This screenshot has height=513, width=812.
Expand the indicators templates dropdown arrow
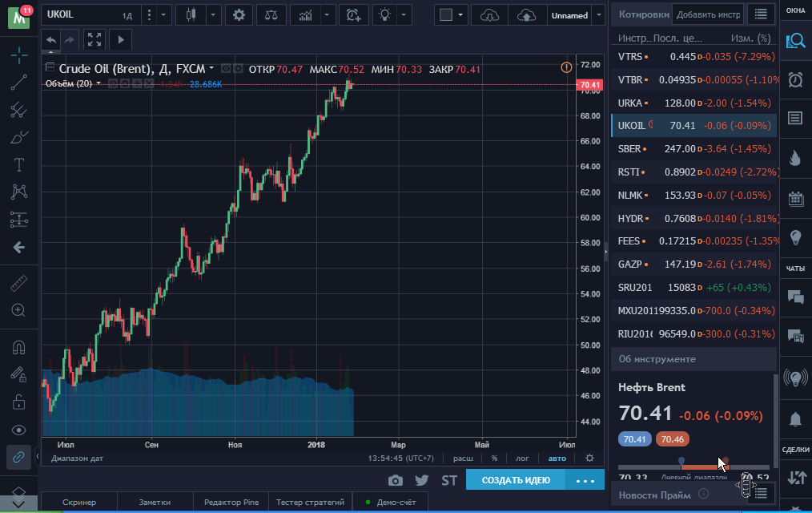click(327, 15)
